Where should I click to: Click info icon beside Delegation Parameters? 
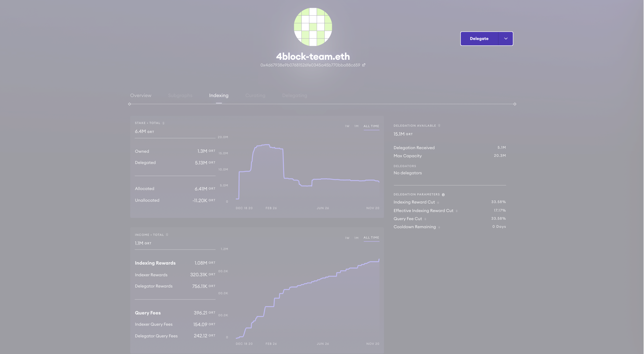[443, 195]
